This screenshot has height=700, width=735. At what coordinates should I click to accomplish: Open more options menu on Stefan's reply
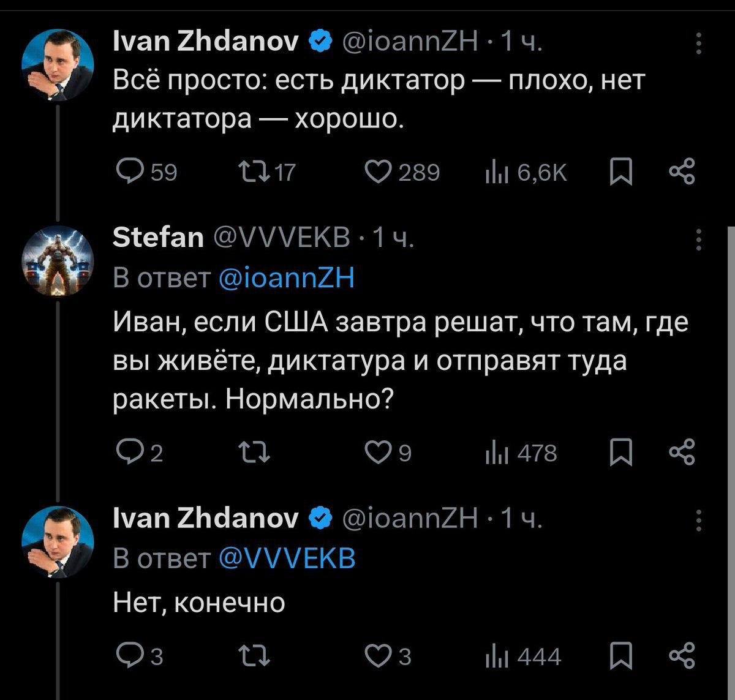[699, 239]
